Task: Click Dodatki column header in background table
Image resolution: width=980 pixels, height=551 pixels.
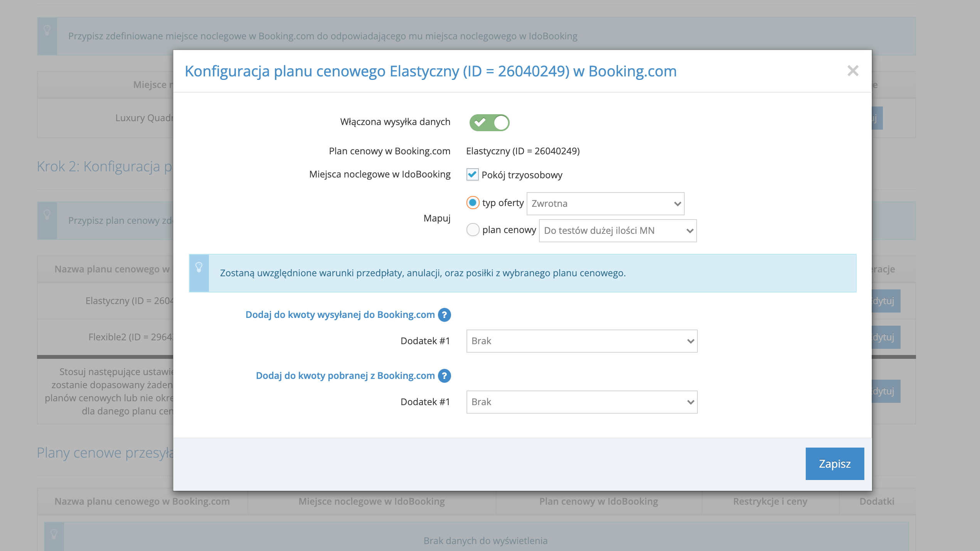Action: [x=877, y=501]
